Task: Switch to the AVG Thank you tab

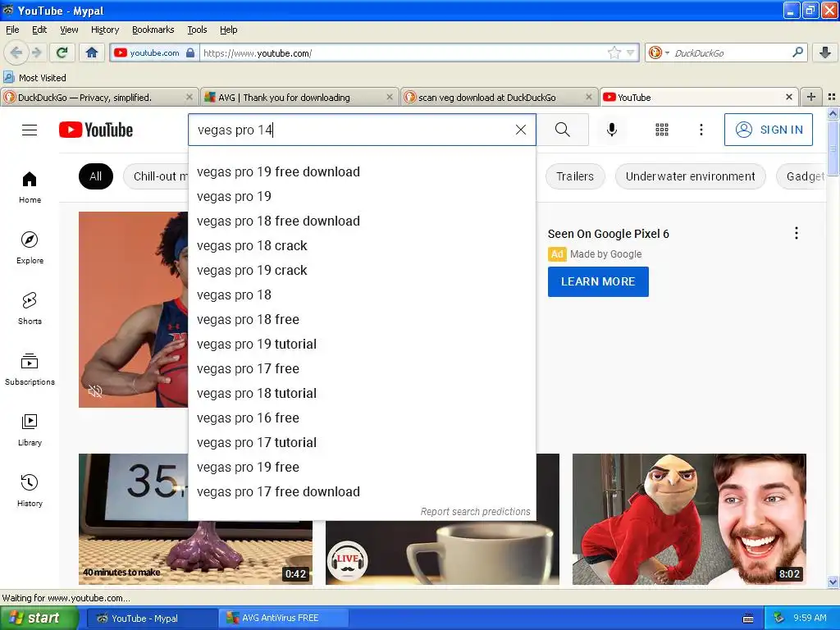Action: click(300, 97)
